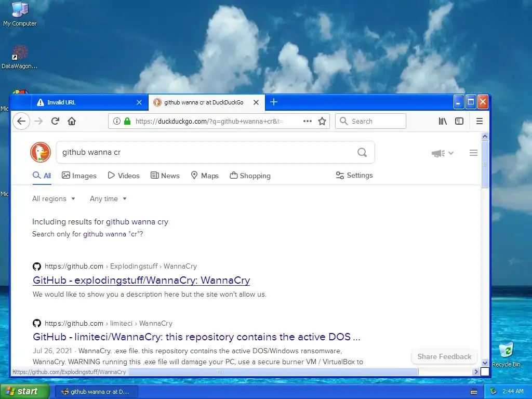Expand the Any time filter
Screen dimensions: 532x399
108,198
